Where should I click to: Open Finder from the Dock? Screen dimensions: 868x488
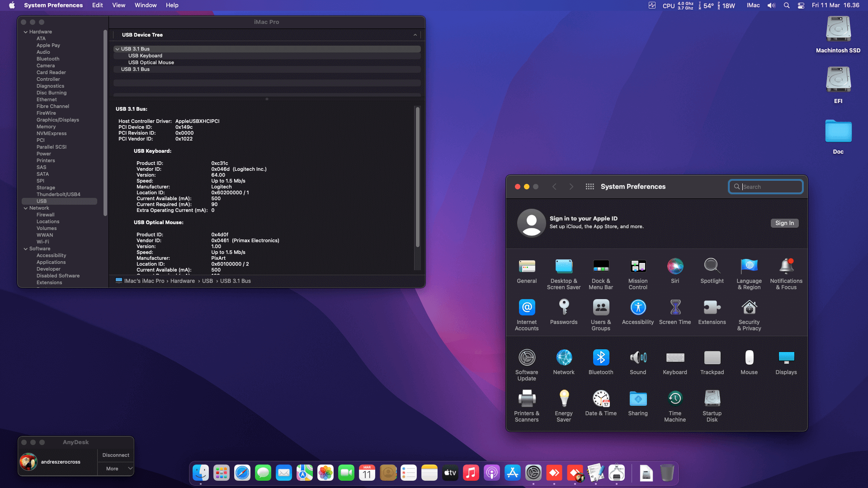click(x=201, y=473)
